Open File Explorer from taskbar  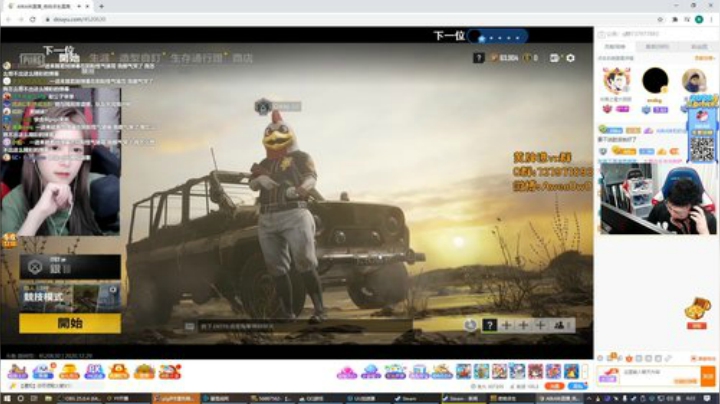(48, 398)
